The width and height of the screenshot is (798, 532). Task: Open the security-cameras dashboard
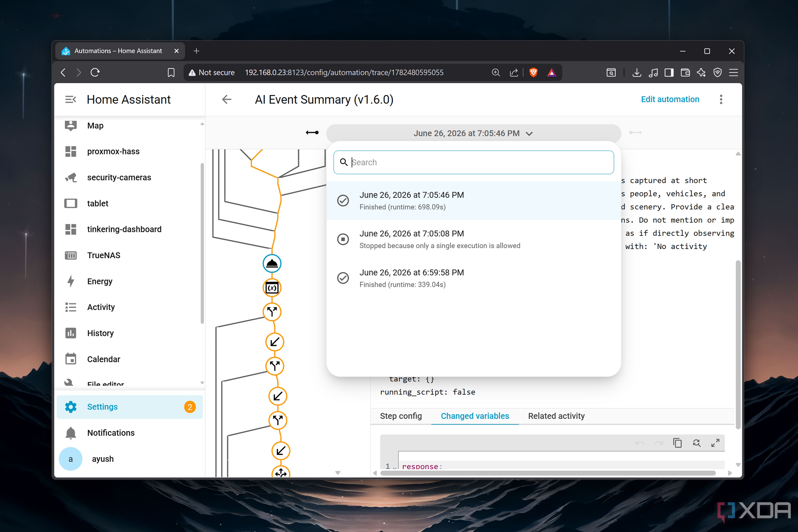click(x=130, y=178)
